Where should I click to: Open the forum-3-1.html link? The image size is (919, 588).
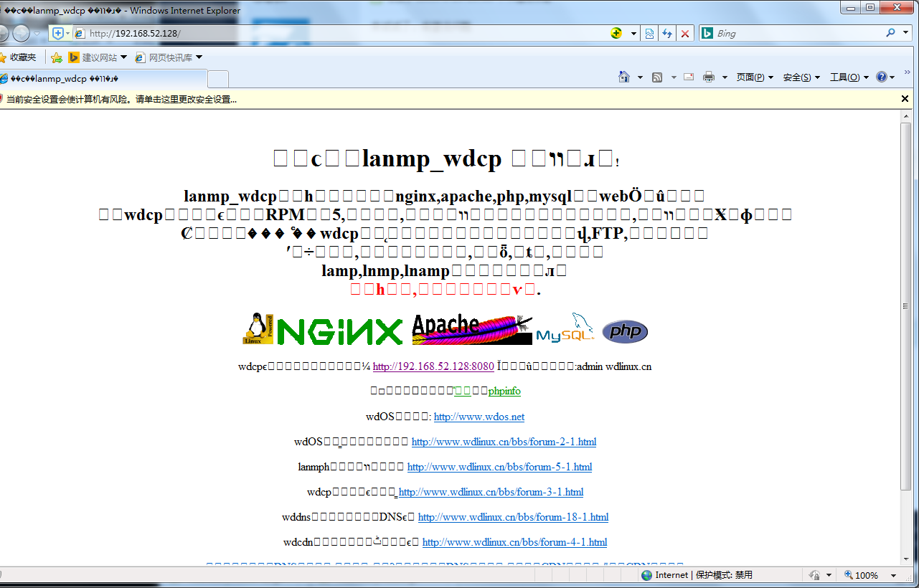(x=491, y=492)
